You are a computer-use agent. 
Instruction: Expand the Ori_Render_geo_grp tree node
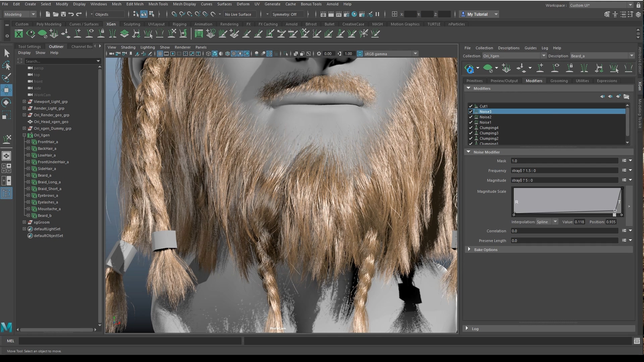coord(24,115)
